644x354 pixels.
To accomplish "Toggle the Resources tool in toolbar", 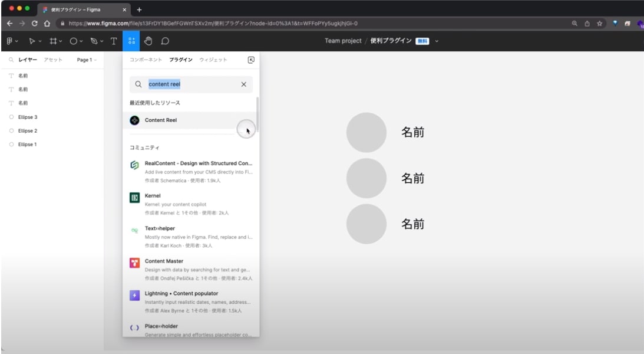I will [131, 41].
